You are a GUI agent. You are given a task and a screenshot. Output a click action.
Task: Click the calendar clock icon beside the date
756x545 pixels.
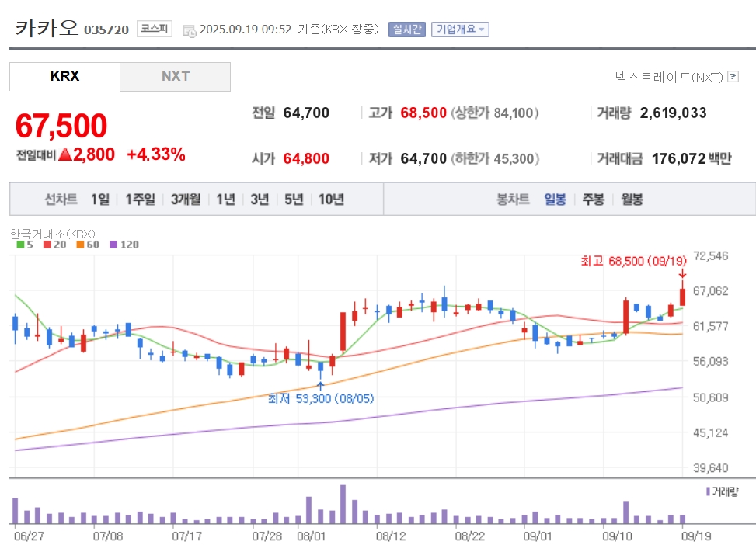(x=190, y=31)
